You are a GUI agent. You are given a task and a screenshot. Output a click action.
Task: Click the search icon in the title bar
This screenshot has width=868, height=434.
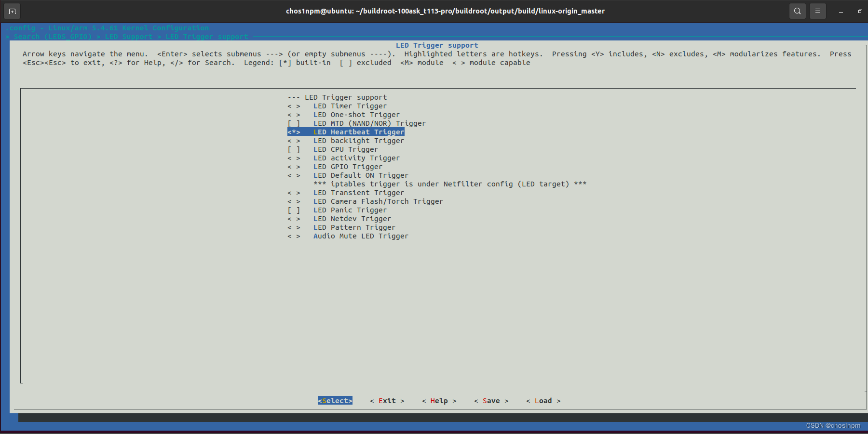click(x=797, y=11)
